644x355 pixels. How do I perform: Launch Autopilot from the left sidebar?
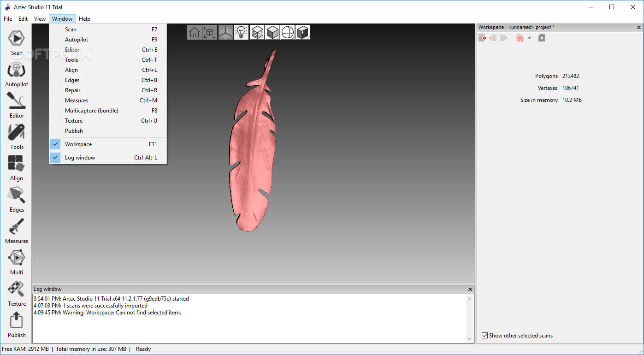coord(17,74)
